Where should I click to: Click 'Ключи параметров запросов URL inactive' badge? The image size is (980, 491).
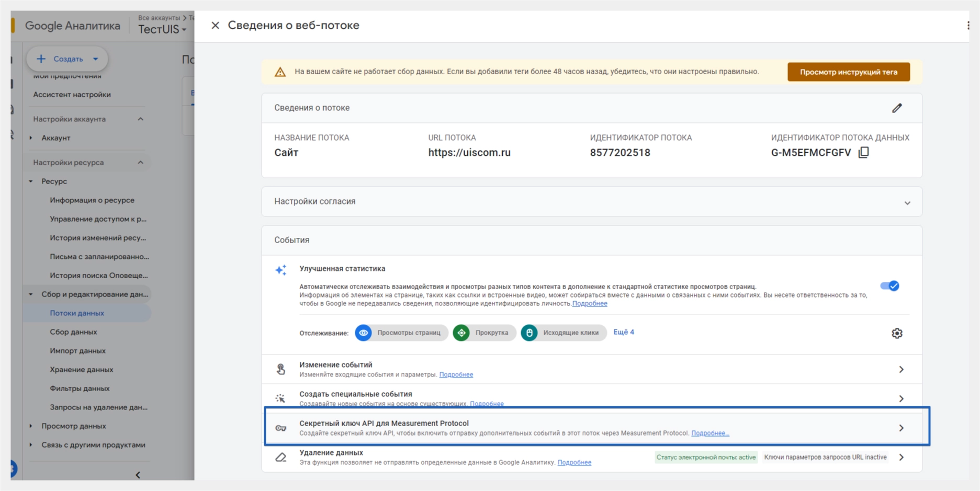(x=825, y=458)
